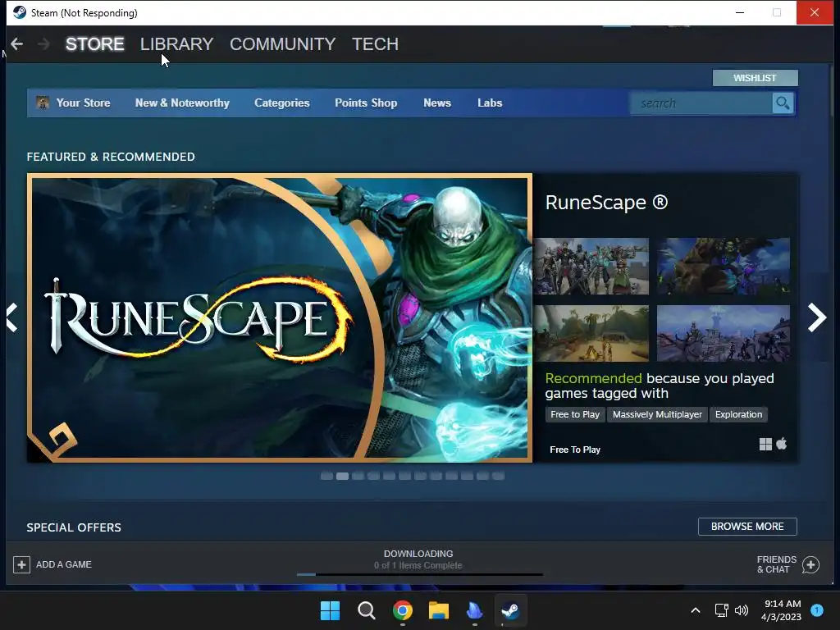The height and width of the screenshot is (630, 840).
Task: Select the Exploration tag
Action: [738, 414]
